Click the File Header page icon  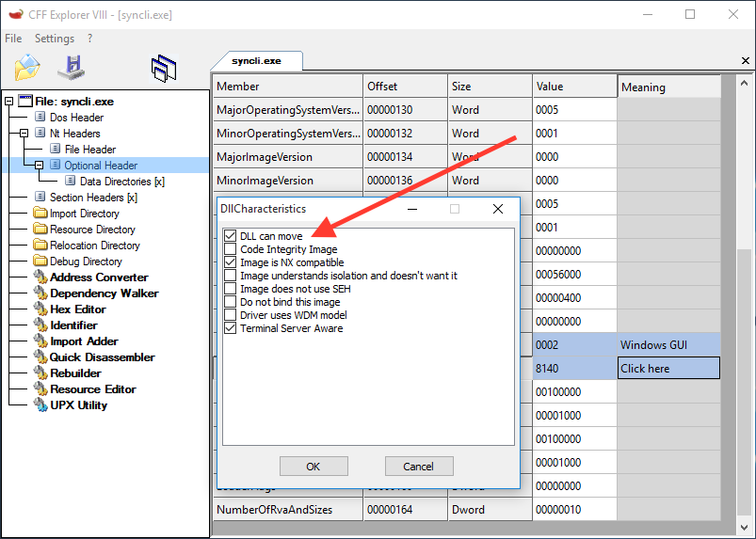click(x=56, y=149)
